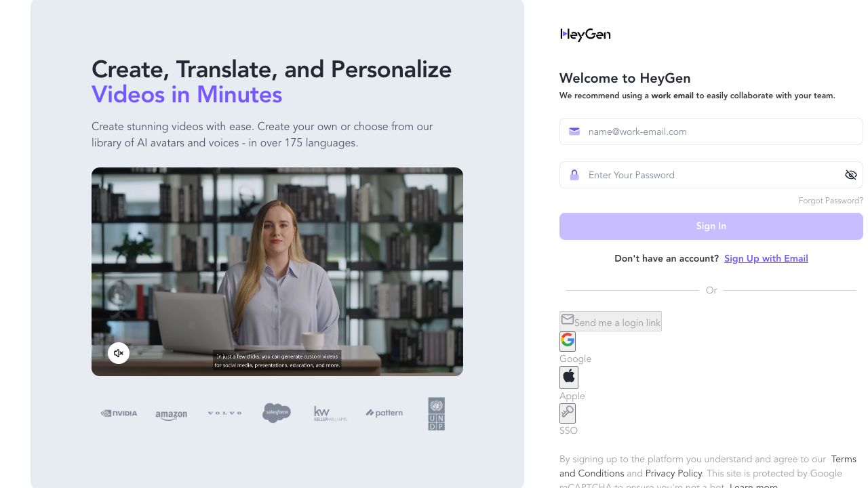Click the NVIDIA logo

[119, 413]
